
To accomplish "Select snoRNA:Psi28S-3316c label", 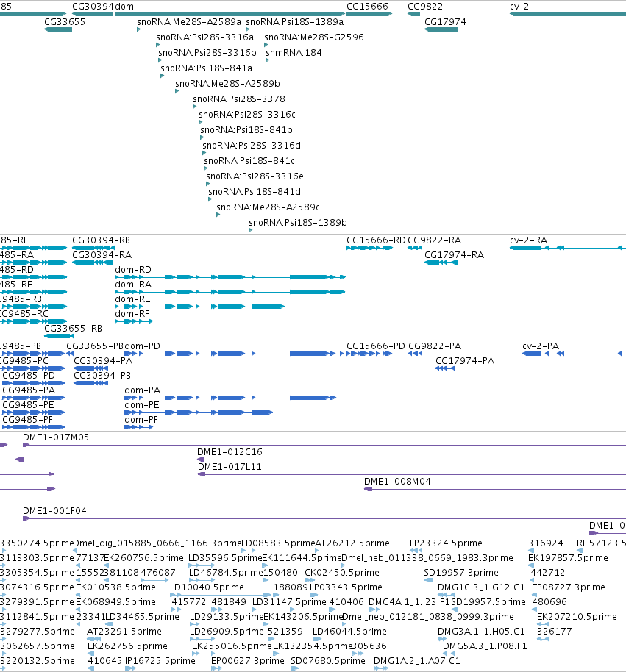I will 247,115.
